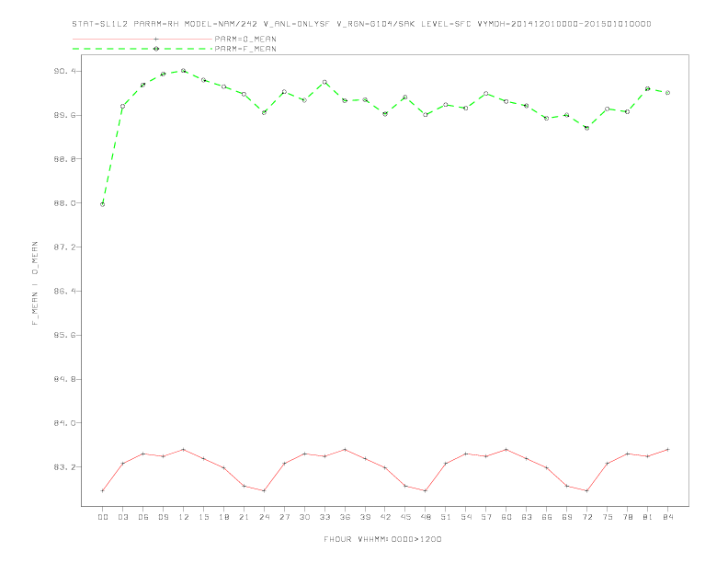Screen dimensions: 728x563
Task: Click the red O_MEAN marker at hour 84
Action: (x=667, y=450)
